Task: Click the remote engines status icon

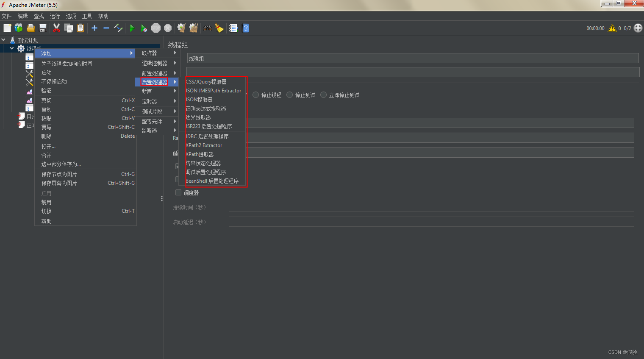Action: tap(638, 28)
